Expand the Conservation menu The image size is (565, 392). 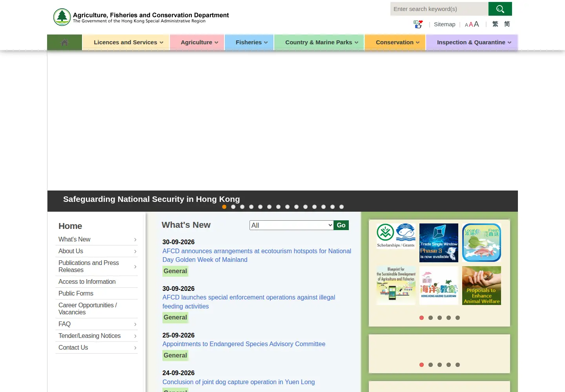(395, 42)
